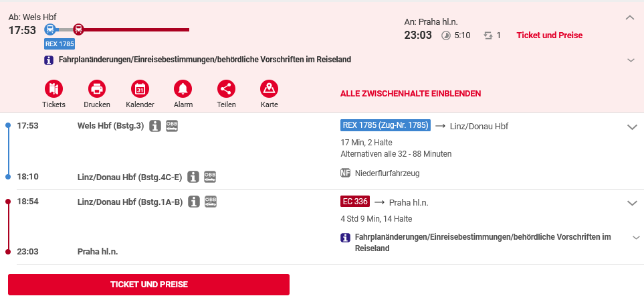
Task: Click the REX 1785 blue train label
Action: [x=60, y=44]
